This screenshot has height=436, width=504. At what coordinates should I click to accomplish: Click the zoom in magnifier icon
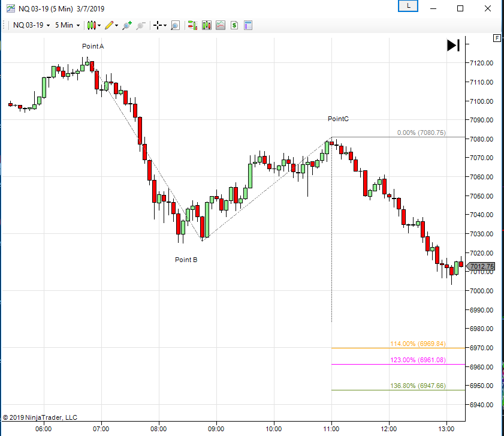(x=127, y=25)
